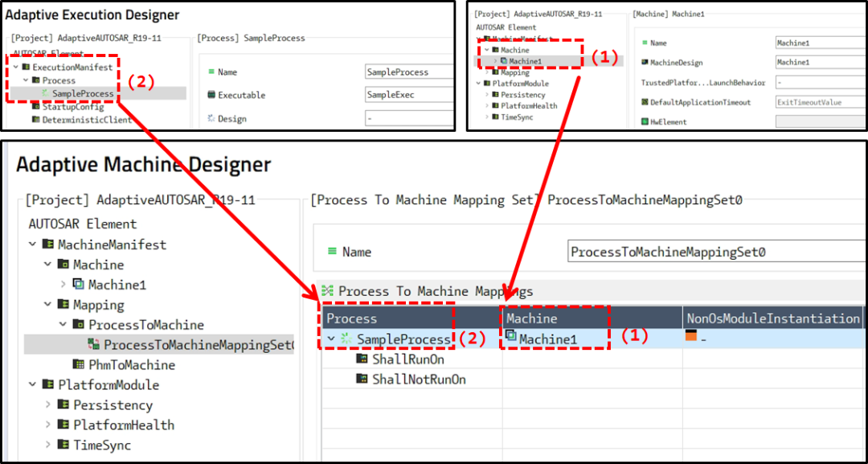Expand TimeSync in Adaptive Machine Designer tree
This screenshot has height=464, width=868.
coord(47,445)
